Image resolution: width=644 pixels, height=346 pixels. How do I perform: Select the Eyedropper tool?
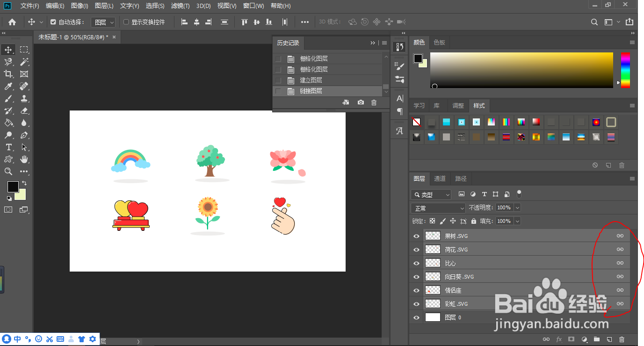coord(8,86)
